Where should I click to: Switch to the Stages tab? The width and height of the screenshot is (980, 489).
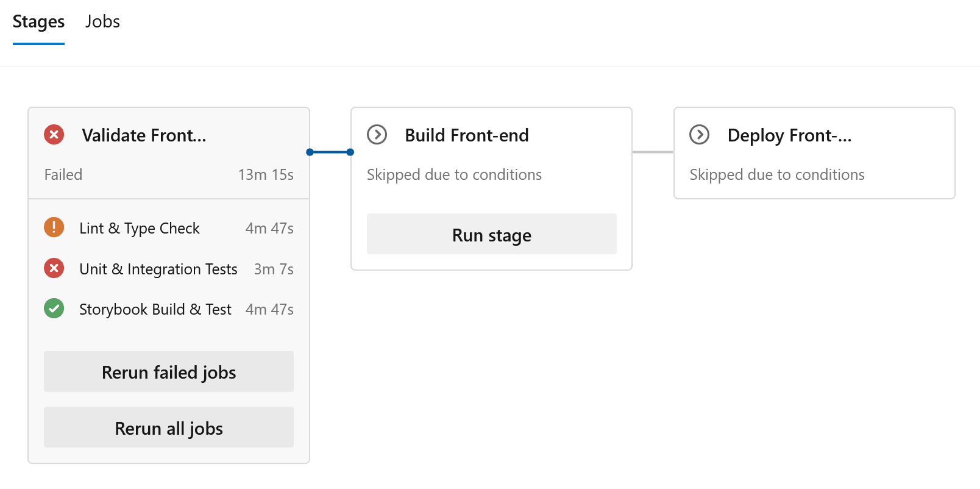[x=38, y=22]
